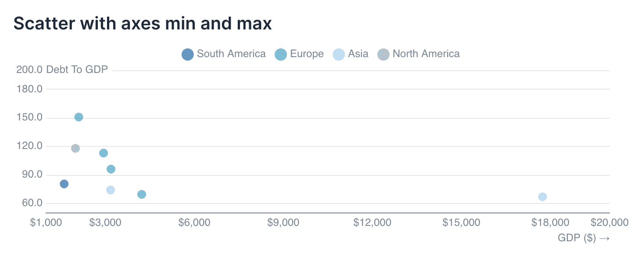The height and width of the screenshot is (254, 644).
Task: Select the topmost Europe point near 150
Action: point(79,117)
